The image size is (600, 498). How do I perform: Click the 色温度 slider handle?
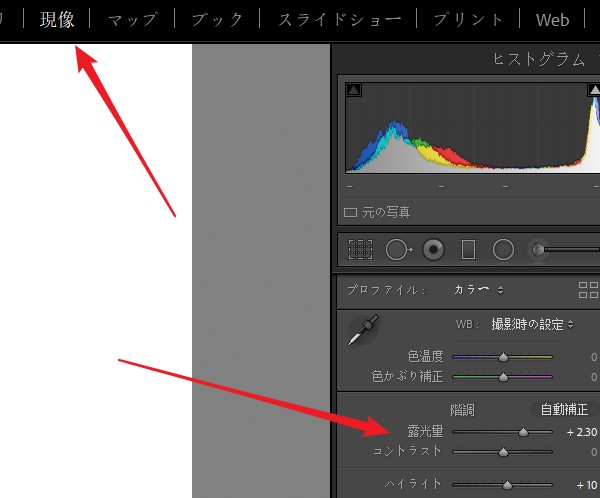tap(503, 357)
